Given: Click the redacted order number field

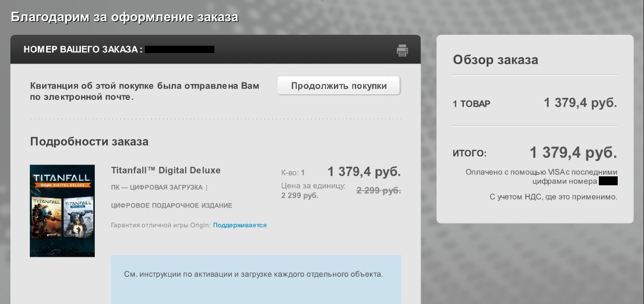Looking at the screenshot, I should (180, 50).
